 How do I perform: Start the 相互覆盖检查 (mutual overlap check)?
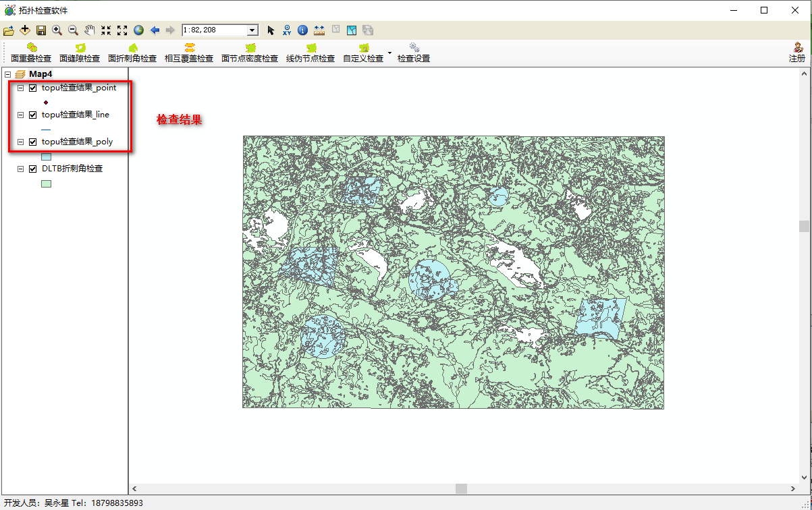(x=189, y=51)
